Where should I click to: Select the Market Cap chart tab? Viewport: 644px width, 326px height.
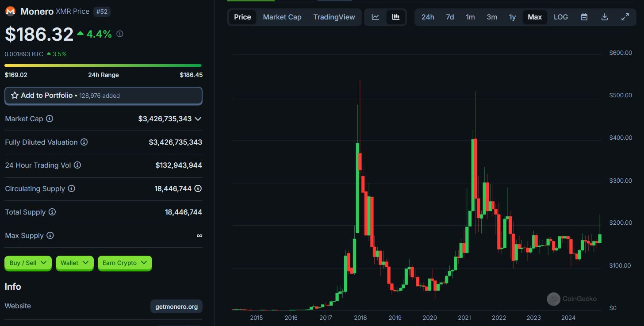[x=282, y=17]
